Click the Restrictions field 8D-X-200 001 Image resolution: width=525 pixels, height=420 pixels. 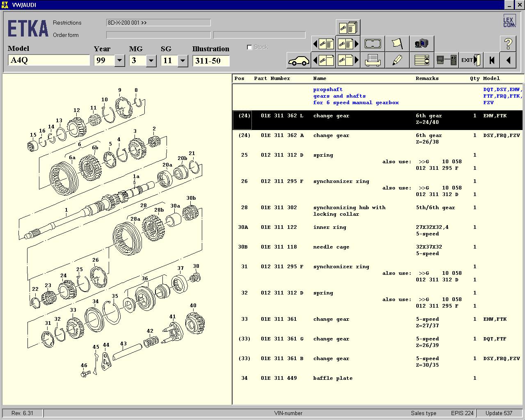point(158,23)
